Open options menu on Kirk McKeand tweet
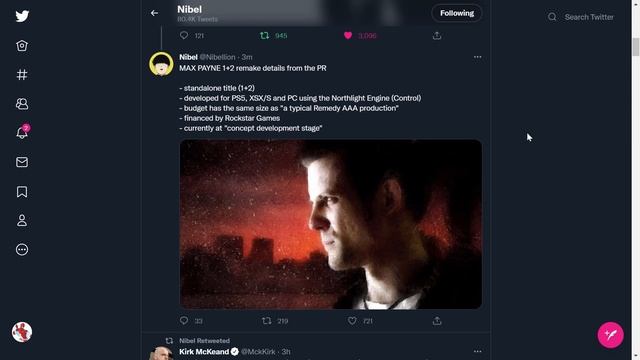This screenshot has width=640, height=360. [x=478, y=351]
